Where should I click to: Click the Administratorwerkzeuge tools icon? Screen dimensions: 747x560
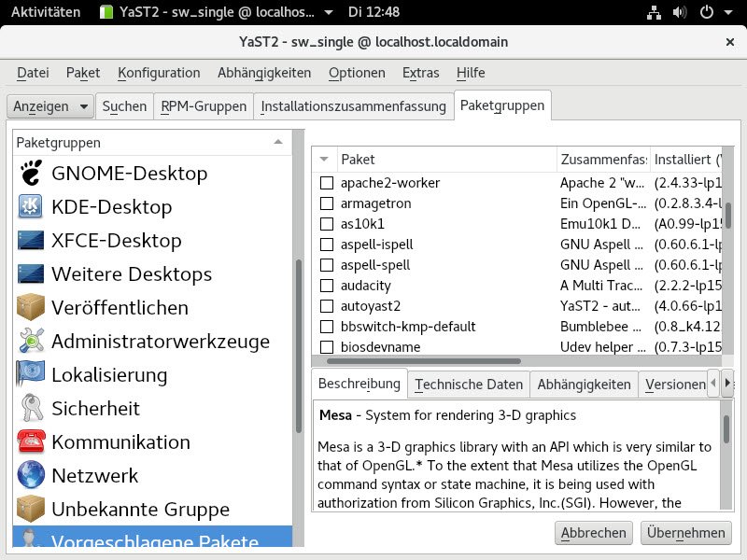(31, 341)
